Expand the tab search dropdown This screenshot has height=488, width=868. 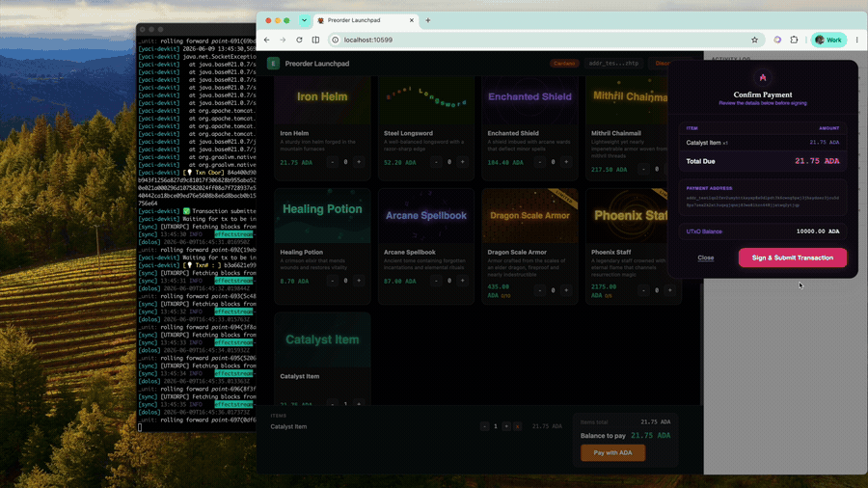pyautogui.click(x=304, y=20)
